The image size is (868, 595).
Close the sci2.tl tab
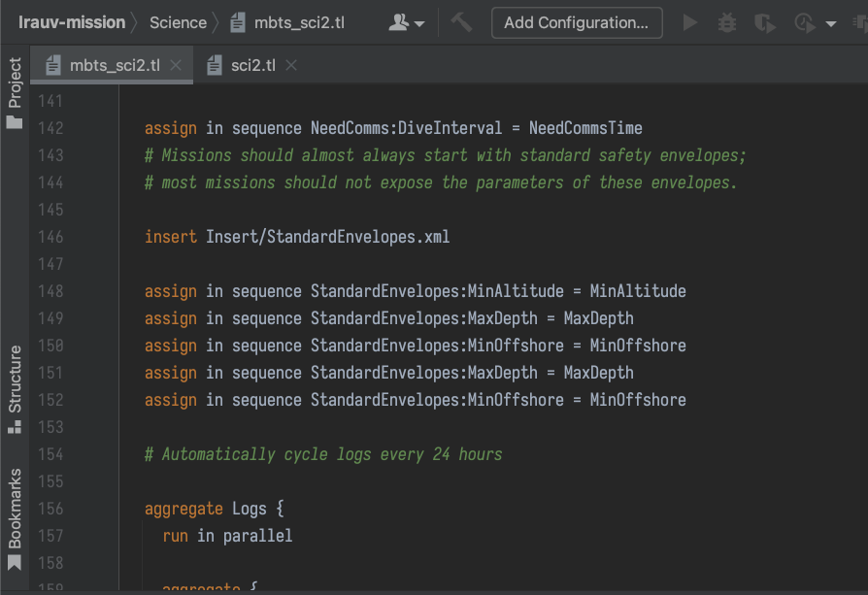pyautogui.click(x=291, y=65)
